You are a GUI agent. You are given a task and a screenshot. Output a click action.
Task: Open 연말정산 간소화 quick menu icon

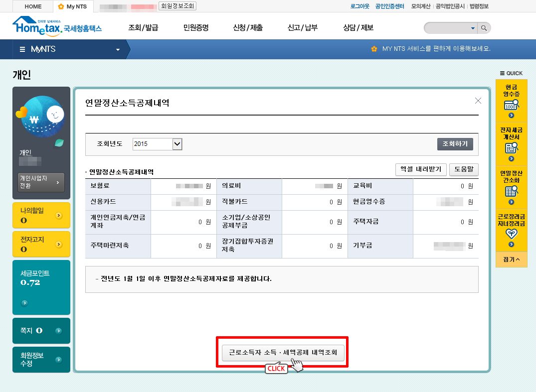[x=511, y=191]
